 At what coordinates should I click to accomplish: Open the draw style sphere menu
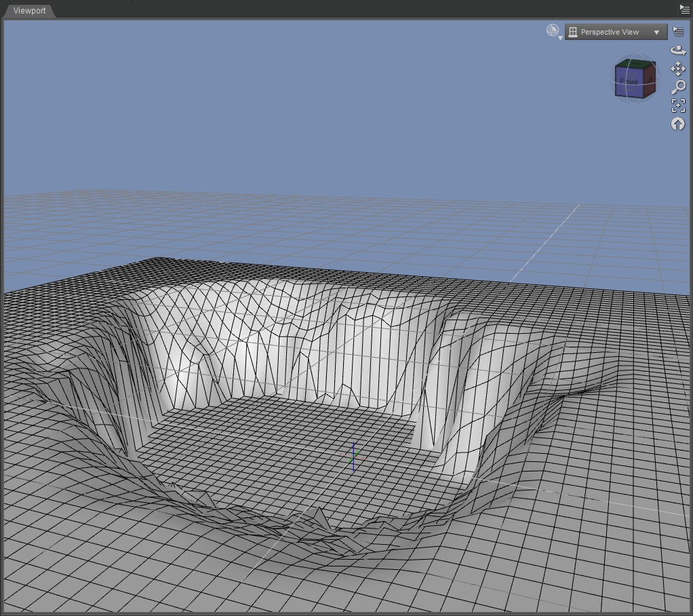coord(554,31)
